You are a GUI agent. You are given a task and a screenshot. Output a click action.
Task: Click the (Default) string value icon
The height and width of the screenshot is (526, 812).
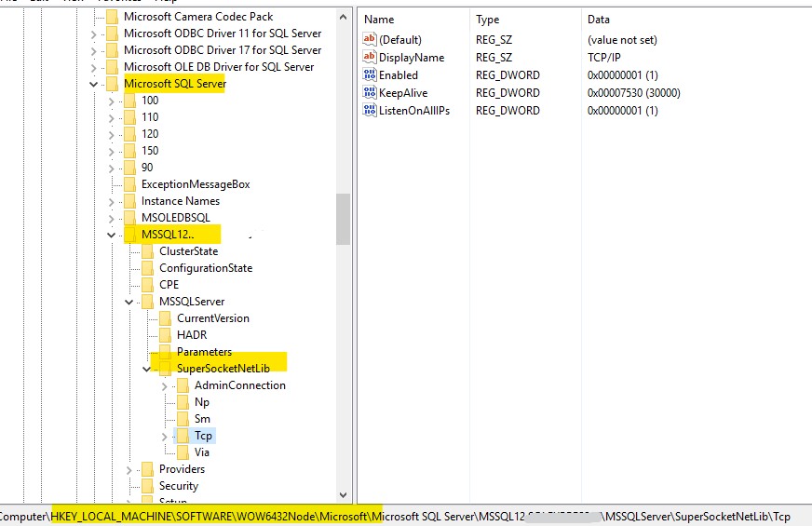[x=370, y=39]
